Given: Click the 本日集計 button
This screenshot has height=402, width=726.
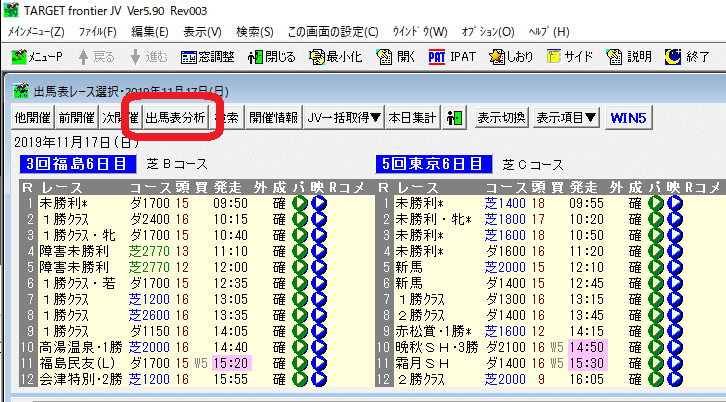Looking at the screenshot, I should pyautogui.click(x=412, y=118).
